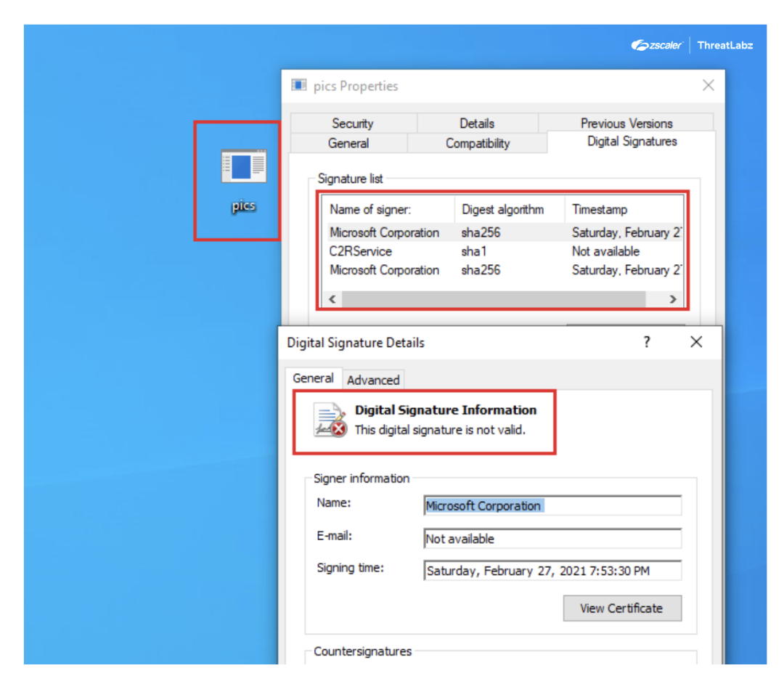784x684 pixels.
Task: Switch to the Previous Versions tab
Action: [x=626, y=123]
